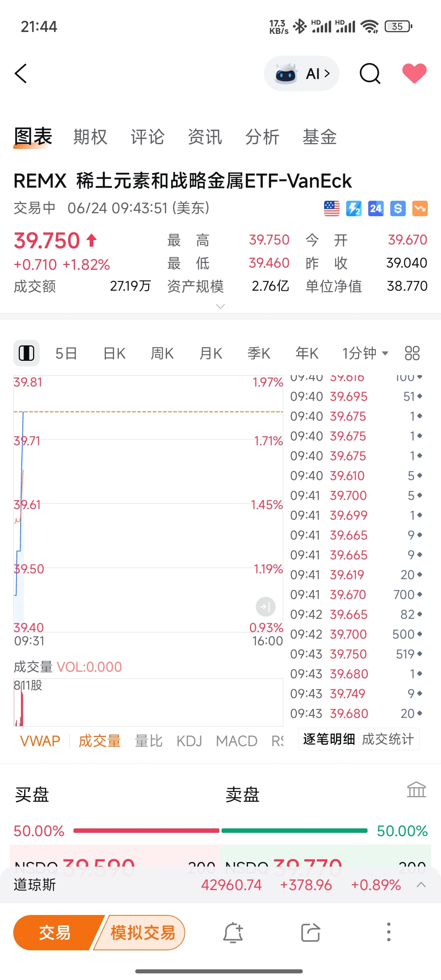
Task: Toggle the intraday chart view icon
Action: click(26, 353)
